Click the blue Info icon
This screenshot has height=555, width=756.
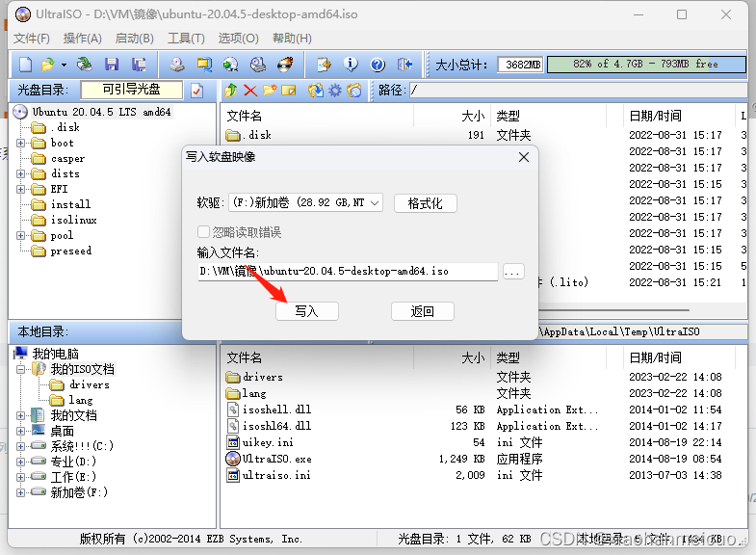pos(351,65)
